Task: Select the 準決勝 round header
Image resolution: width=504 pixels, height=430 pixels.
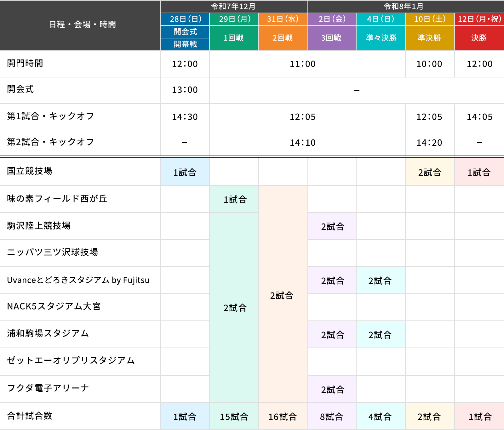Action: click(x=430, y=38)
